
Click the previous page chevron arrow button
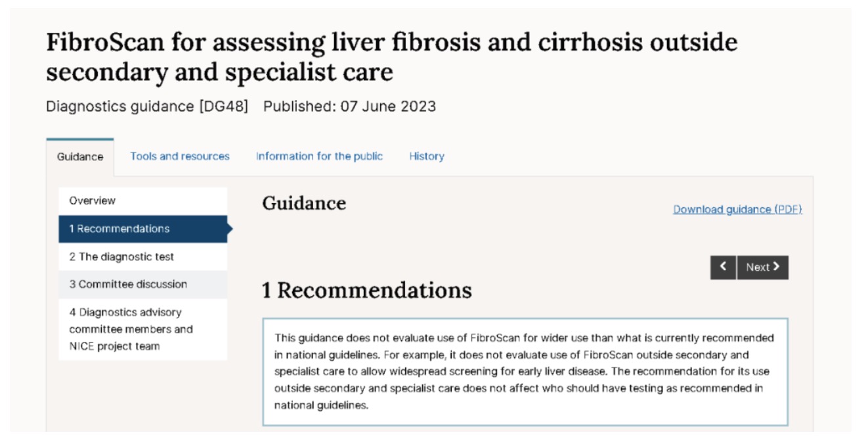pos(723,268)
